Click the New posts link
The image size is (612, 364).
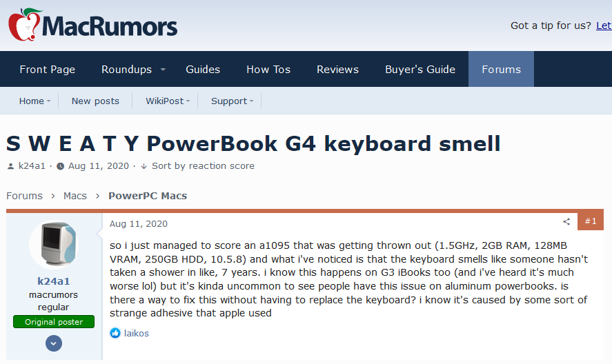click(95, 101)
